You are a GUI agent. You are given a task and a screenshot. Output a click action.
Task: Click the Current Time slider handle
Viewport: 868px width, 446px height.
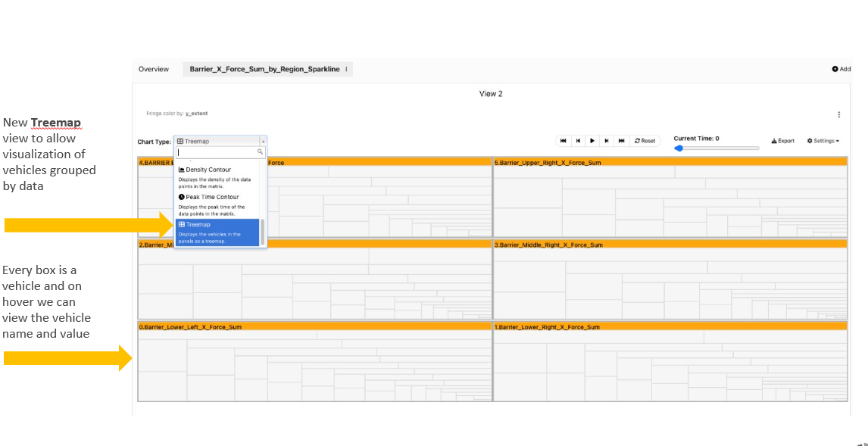(x=678, y=148)
